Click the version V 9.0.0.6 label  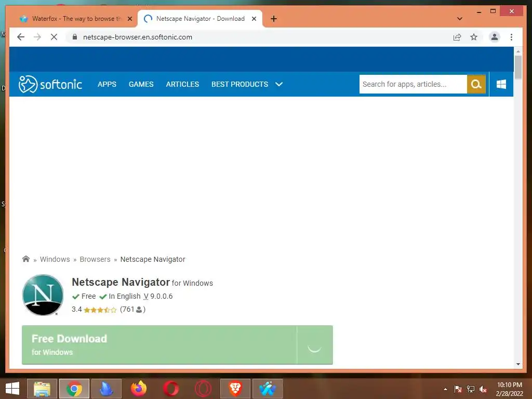point(158,296)
